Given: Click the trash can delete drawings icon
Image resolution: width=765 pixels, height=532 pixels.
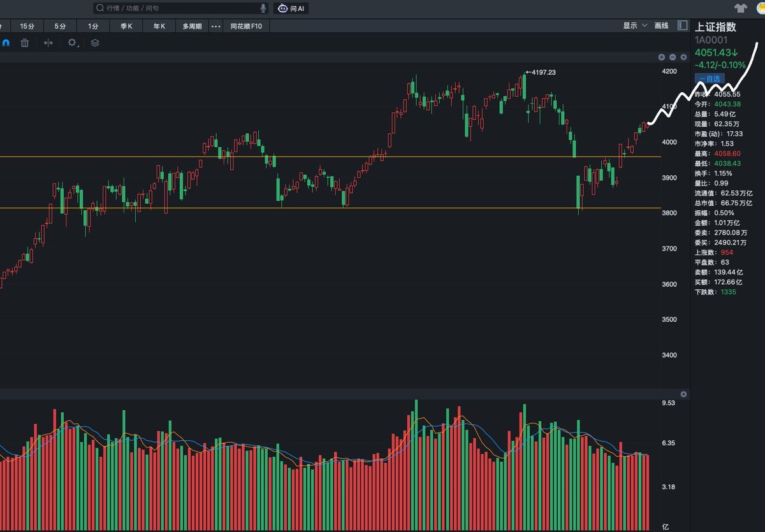Looking at the screenshot, I should 25,43.
